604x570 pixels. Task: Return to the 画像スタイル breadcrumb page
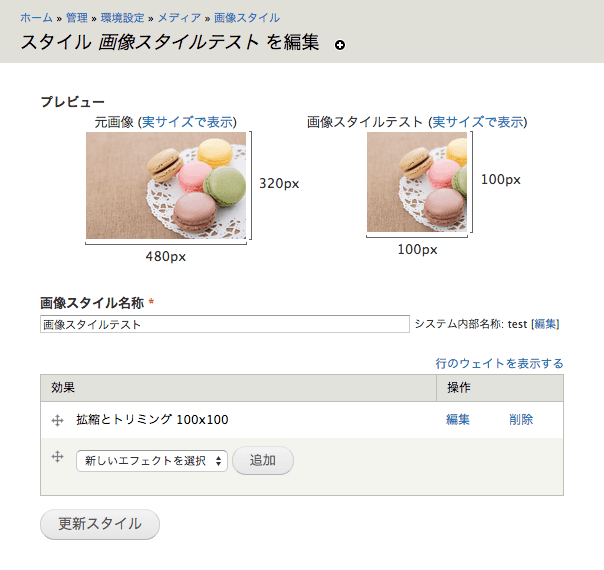click(247, 18)
